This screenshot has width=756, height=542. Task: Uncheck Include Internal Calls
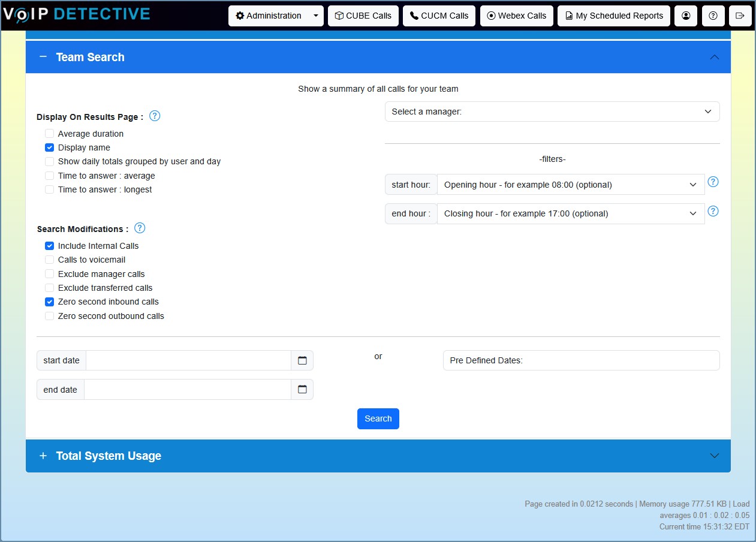pos(50,246)
